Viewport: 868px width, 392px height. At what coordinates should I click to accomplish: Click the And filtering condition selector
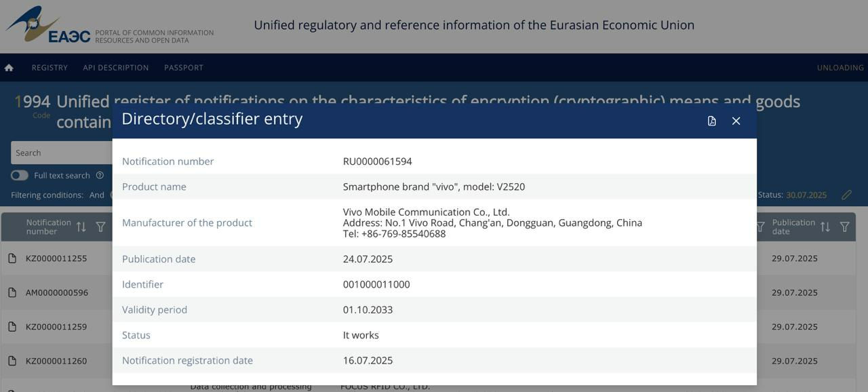97,195
